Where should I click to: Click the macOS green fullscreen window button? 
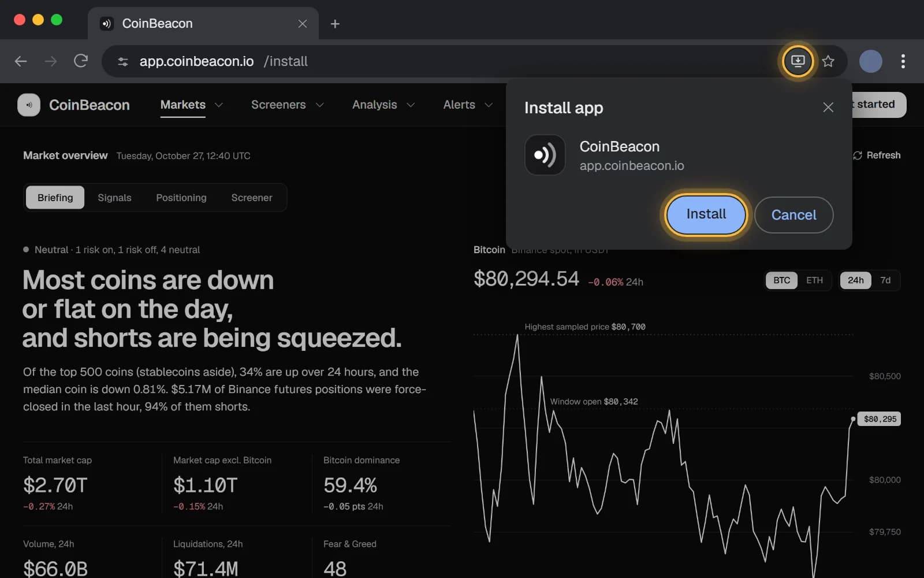(x=57, y=20)
